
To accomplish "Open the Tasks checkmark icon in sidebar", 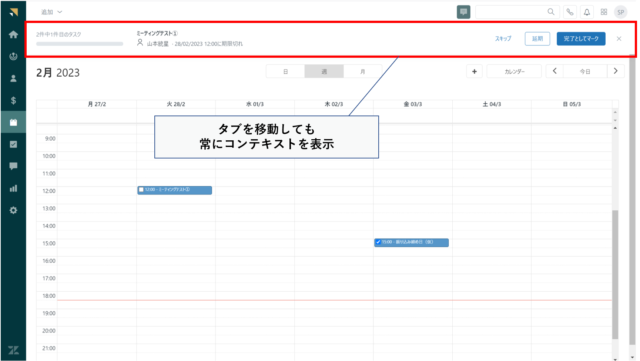I will [13, 144].
